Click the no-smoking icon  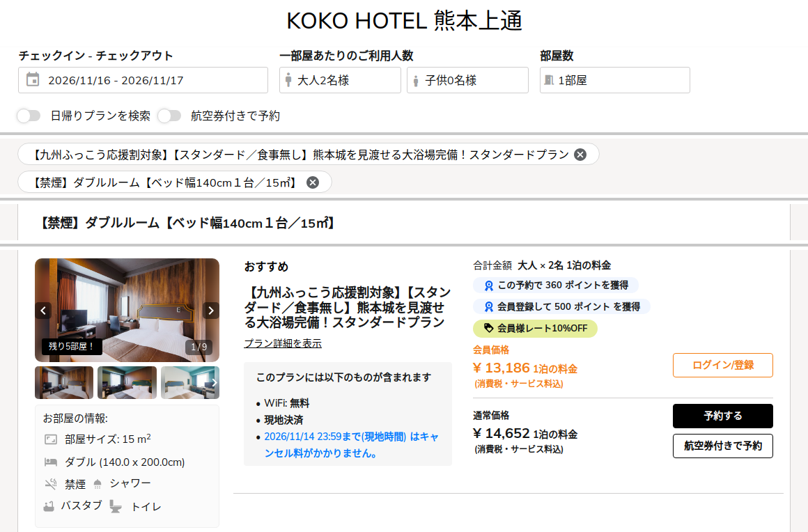pyautogui.click(x=50, y=483)
